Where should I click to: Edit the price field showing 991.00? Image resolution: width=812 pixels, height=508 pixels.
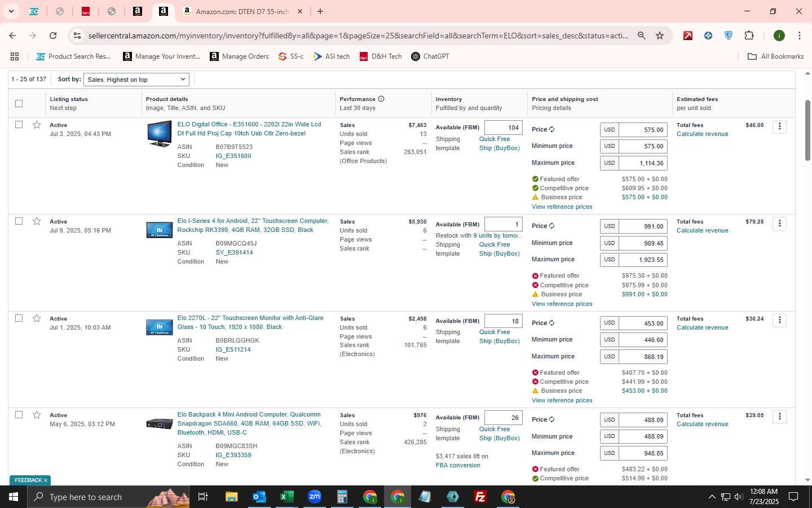pos(643,226)
